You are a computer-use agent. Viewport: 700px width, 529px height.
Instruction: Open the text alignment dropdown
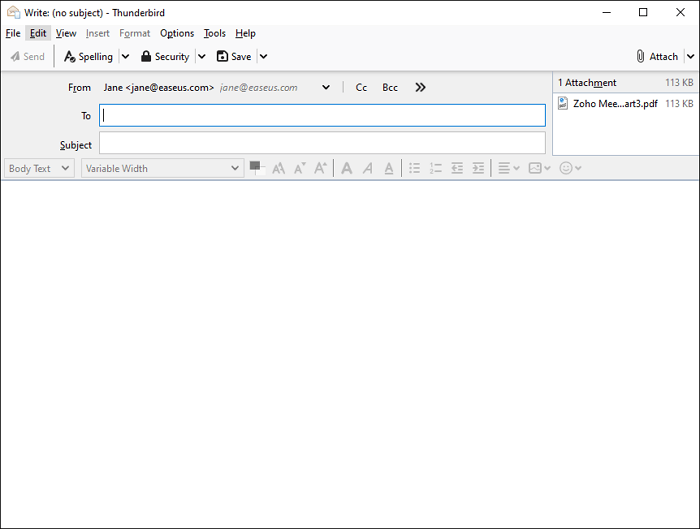click(x=508, y=168)
